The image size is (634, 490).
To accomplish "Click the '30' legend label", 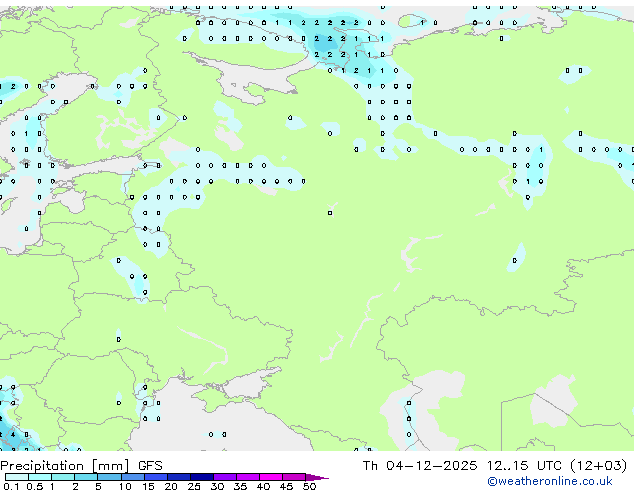I will (217, 486).
